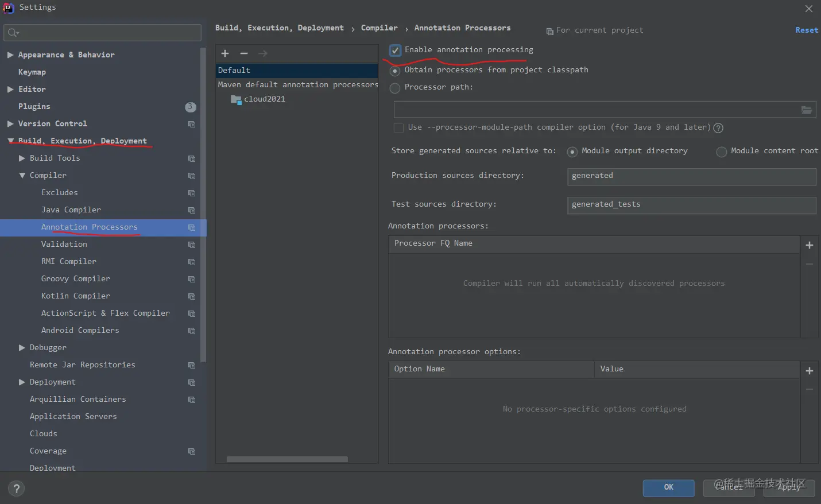
Task: Close the Settings dialog
Action: pyautogui.click(x=808, y=9)
